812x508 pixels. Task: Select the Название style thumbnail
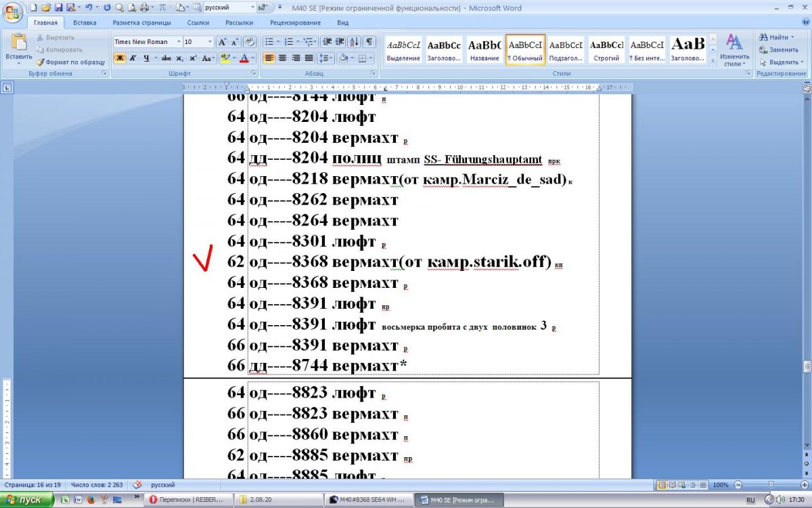[x=484, y=49]
